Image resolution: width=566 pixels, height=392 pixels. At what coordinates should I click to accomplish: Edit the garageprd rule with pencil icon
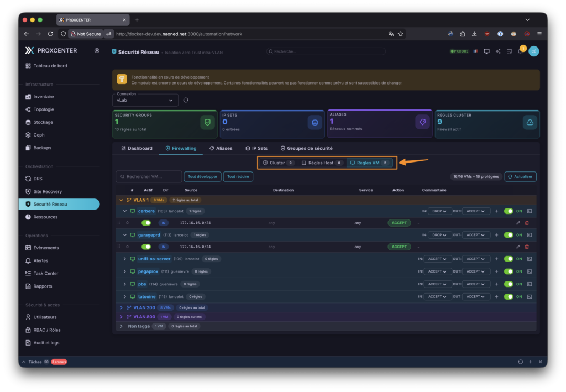pos(518,247)
